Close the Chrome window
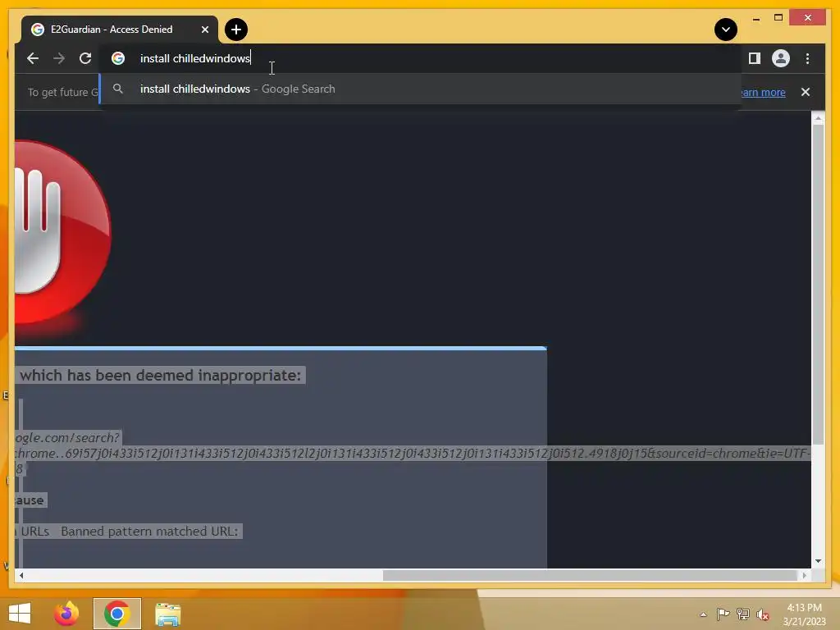 pyautogui.click(x=808, y=18)
